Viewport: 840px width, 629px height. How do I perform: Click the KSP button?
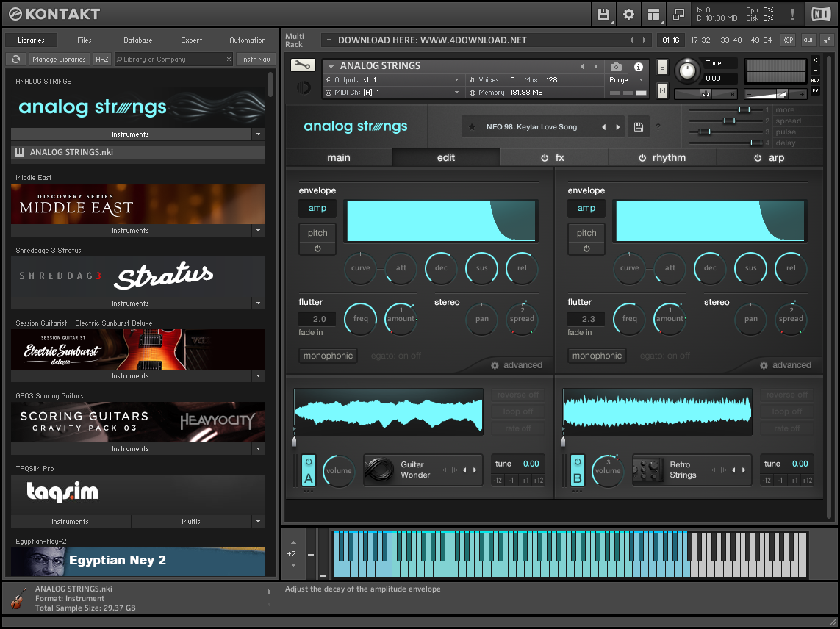tap(787, 40)
